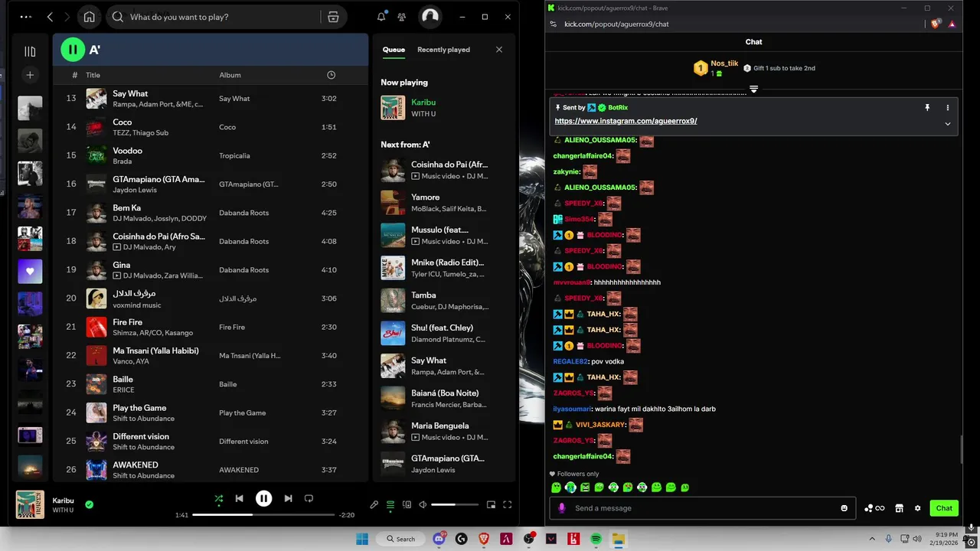Screen dimensions: 980x551
Task: Skip to next track
Action: coord(288,498)
